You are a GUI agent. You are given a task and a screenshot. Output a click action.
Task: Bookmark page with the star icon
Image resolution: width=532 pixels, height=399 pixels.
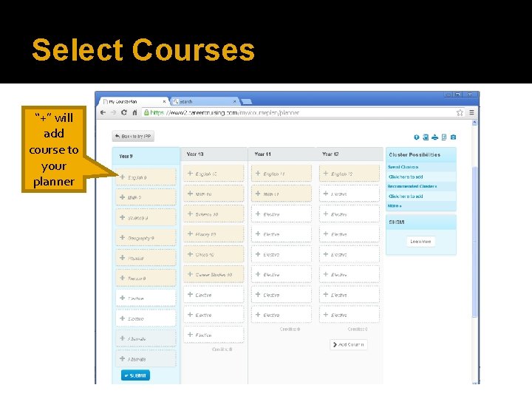pos(460,112)
